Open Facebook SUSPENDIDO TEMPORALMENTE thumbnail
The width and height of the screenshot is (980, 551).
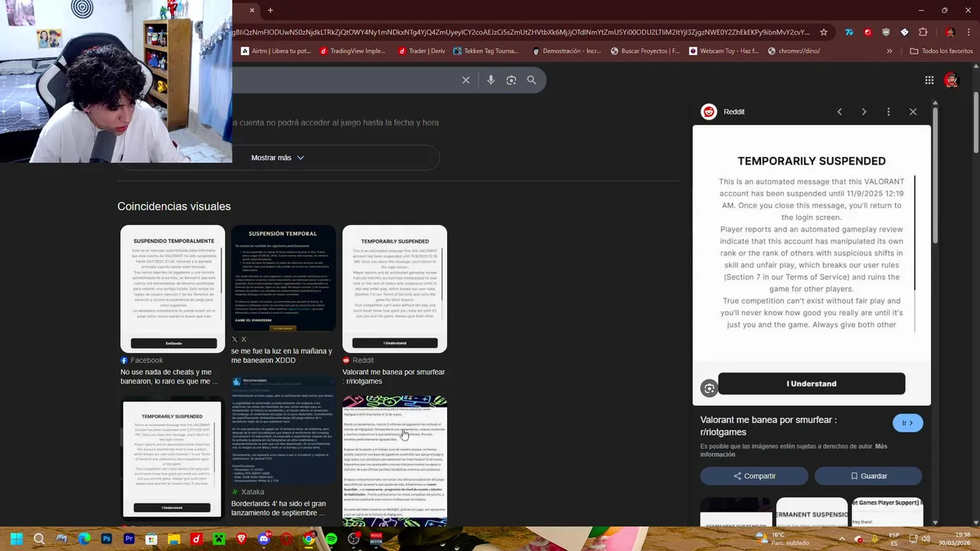point(173,289)
